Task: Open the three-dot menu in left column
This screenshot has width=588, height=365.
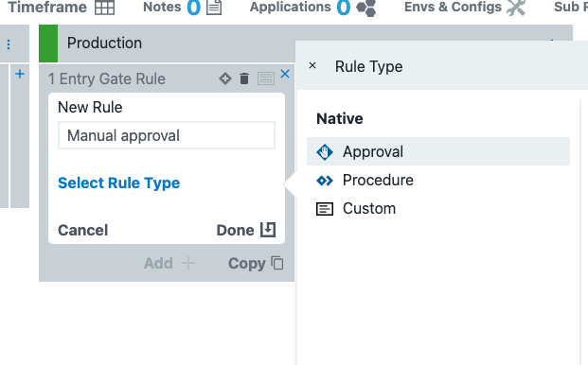Action: coord(9,44)
